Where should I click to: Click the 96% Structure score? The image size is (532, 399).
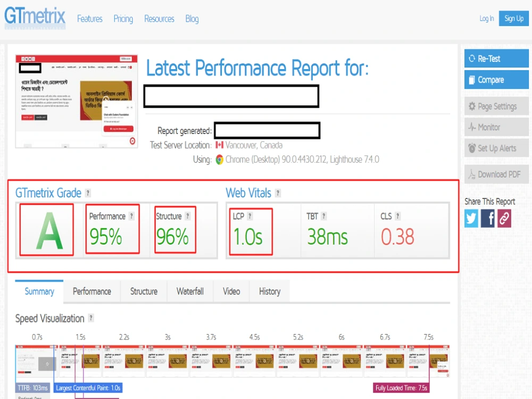tap(172, 237)
